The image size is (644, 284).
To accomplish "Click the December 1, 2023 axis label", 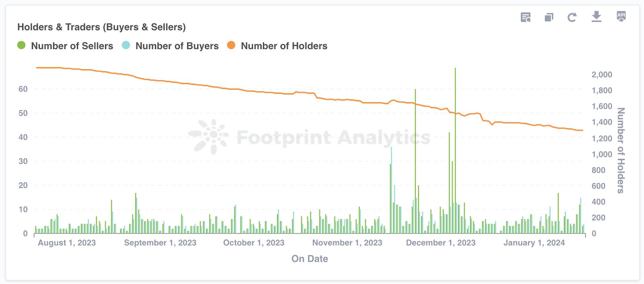I will [441, 243].
